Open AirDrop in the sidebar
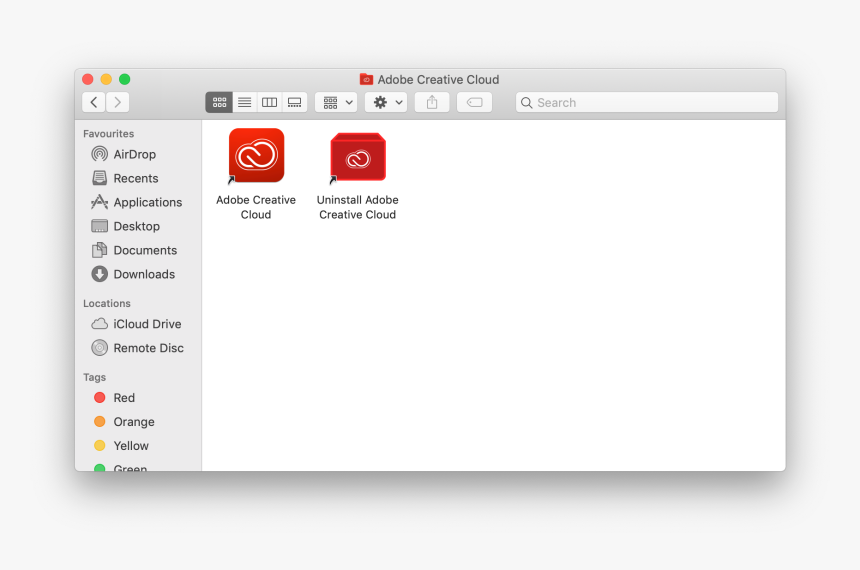Screen dimensions: 860x570 (x=134, y=154)
